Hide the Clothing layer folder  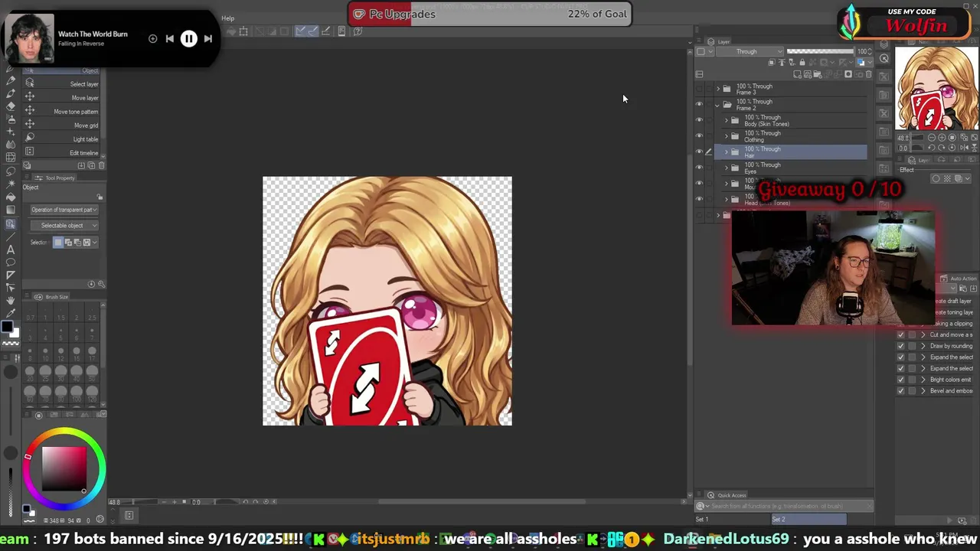tap(699, 136)
